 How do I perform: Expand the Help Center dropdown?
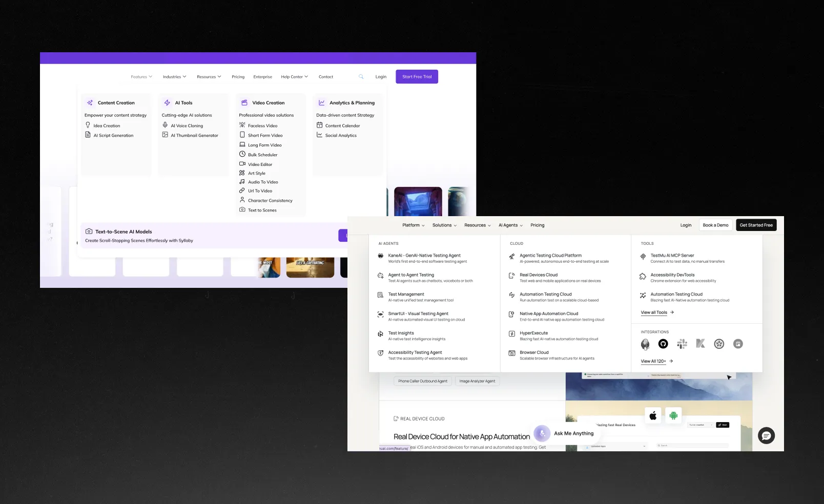click(x=295, y=77)
